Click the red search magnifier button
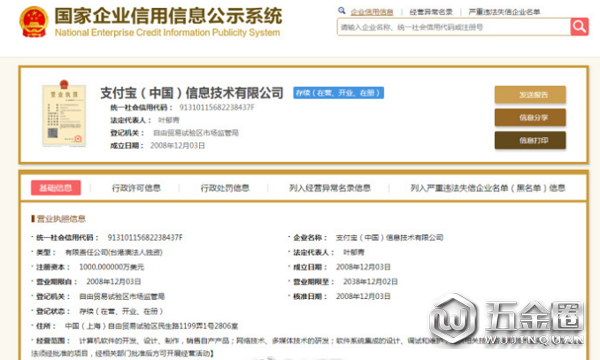 pos(579,27)
